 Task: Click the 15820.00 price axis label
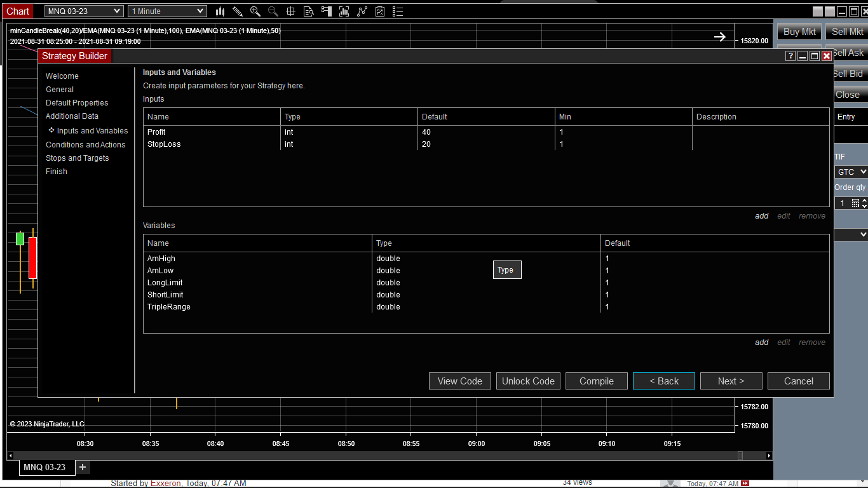tap(754, 41)
